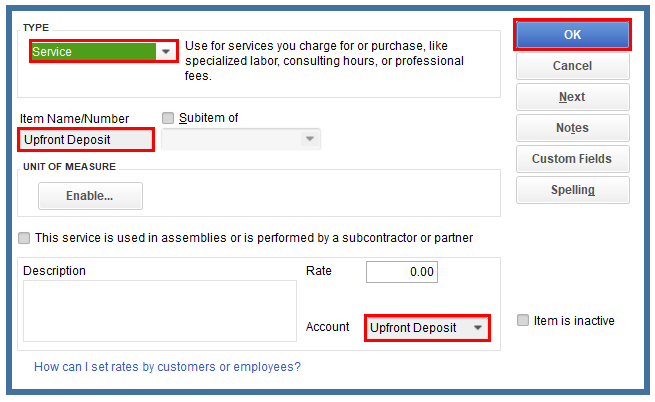The image size is (655, 402).
Task: Click inside Item Name/Number field
Action: point(86,140)
